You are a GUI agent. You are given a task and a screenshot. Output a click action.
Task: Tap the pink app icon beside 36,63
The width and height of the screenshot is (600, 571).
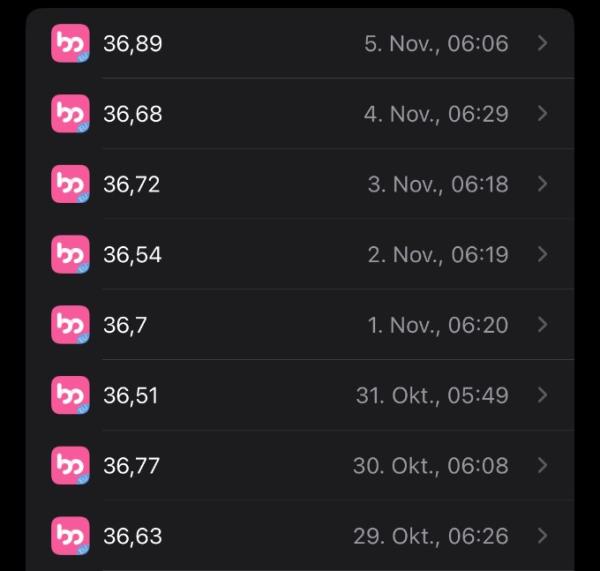point(70,536)
